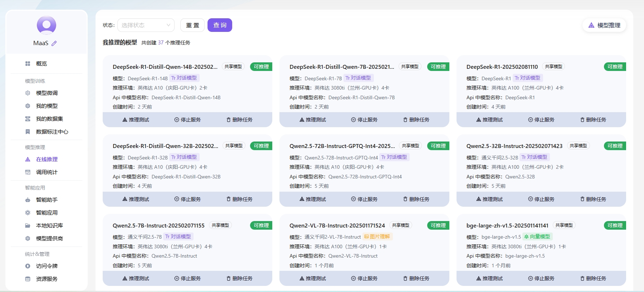
Task: Click the 图片理解 tag on Qwen2-VL card
Action: pyautogui.click(x=377, y=236)
